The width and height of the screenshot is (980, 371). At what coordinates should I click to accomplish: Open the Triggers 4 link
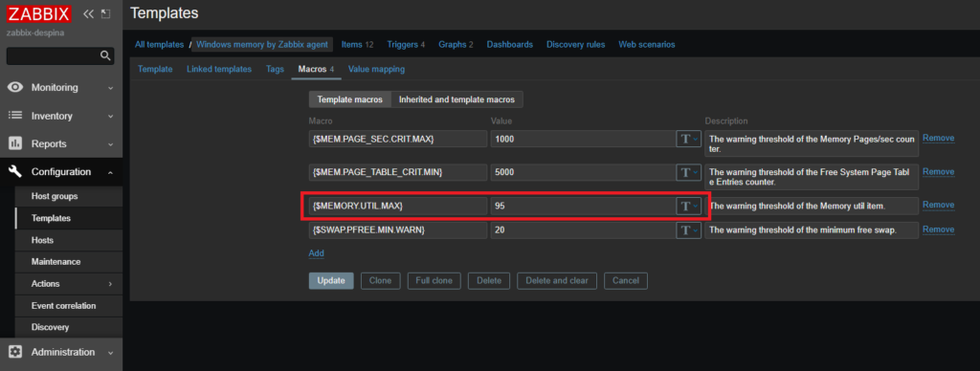pos(406,44)
